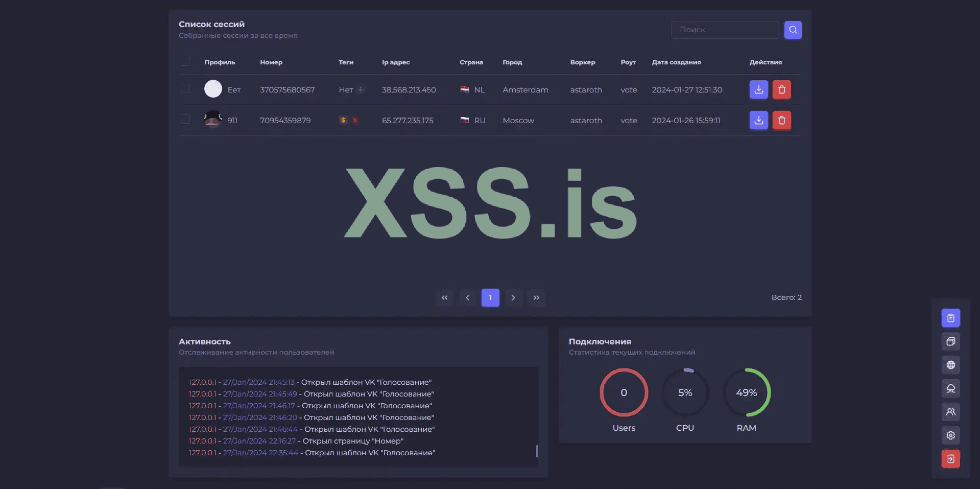Click the log entry Открыл страницу "Номер"
The height and width of the screenshot is (489, 980).
(x=296, y=441)
